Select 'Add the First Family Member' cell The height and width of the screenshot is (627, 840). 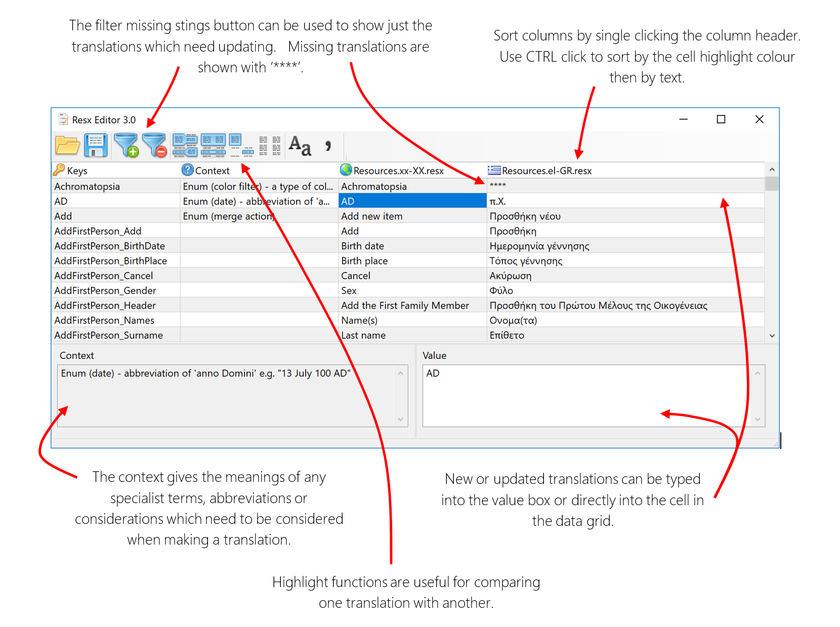pos(412,305)
